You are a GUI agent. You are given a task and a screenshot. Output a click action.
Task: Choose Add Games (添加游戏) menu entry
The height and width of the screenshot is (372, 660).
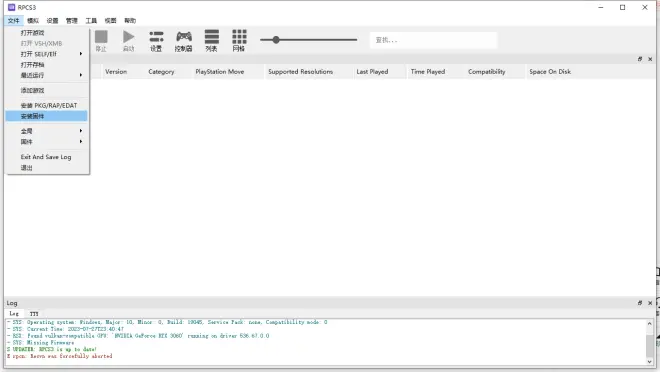46,90
